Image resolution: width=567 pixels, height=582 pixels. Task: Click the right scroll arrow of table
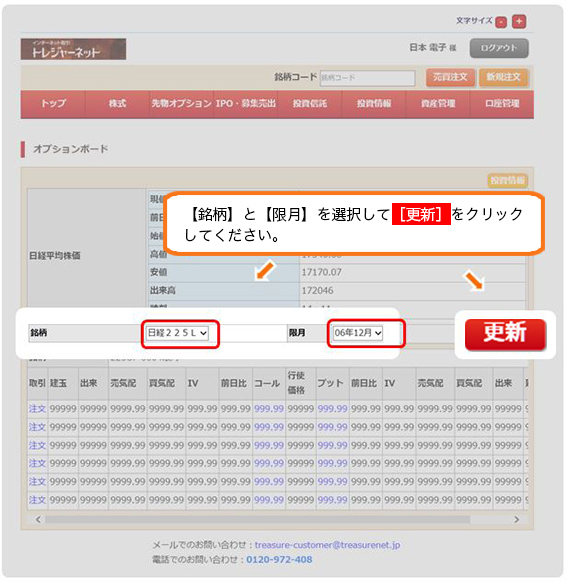tap(516, 519)
